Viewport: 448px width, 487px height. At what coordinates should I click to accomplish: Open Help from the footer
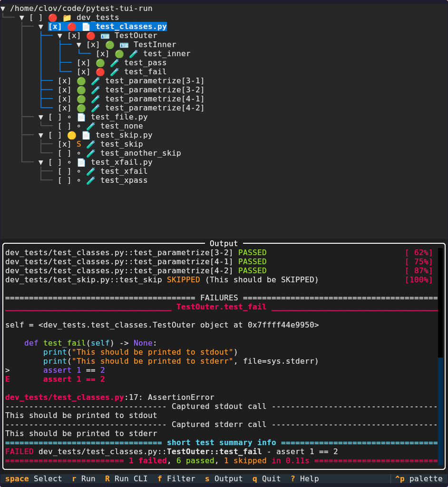305,478
